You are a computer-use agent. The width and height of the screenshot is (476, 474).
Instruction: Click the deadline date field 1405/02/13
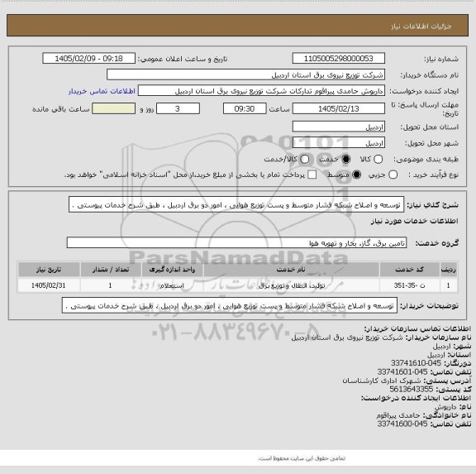click(x=339, y=108)
